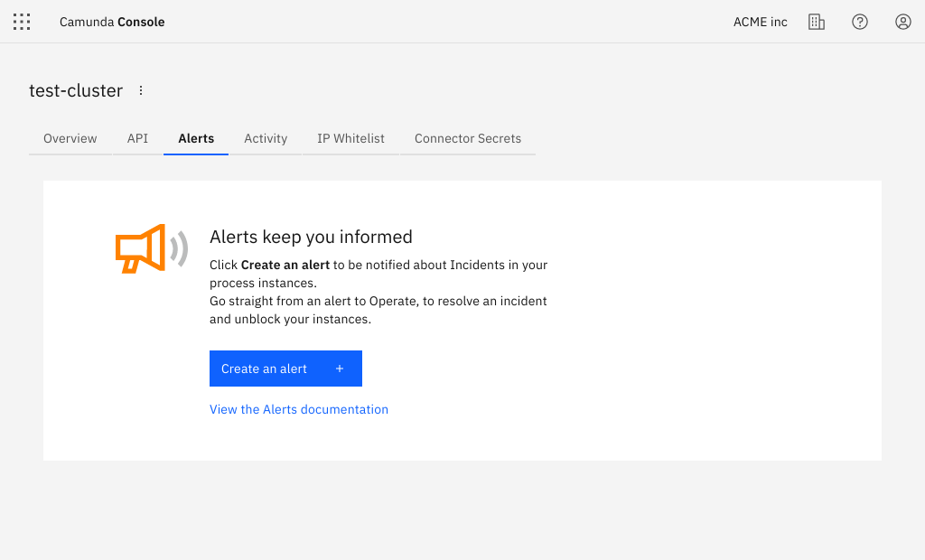Switch to the API tab
925x560 pixels.
(137, 138)
